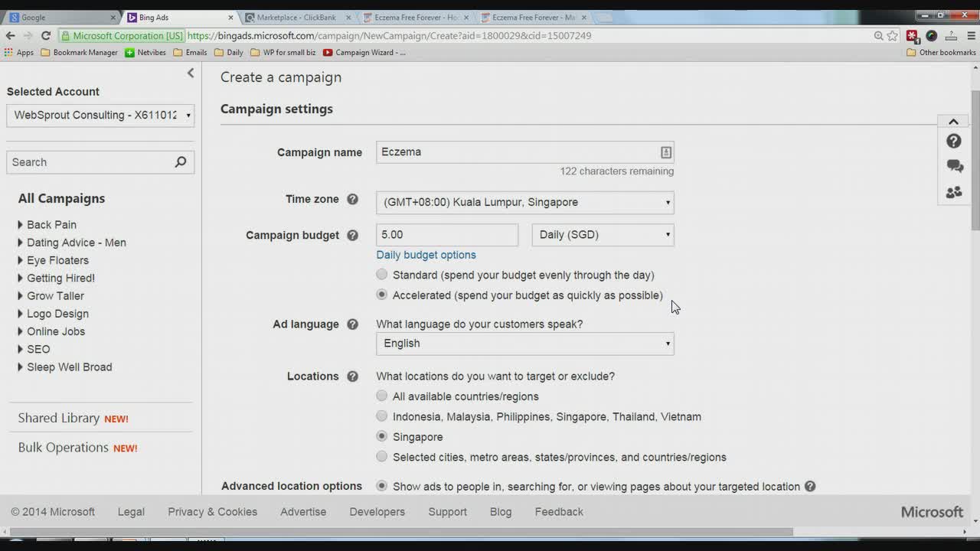
Task: Expand the Back Pain campaign tree item
Action: tap(21, 225)
